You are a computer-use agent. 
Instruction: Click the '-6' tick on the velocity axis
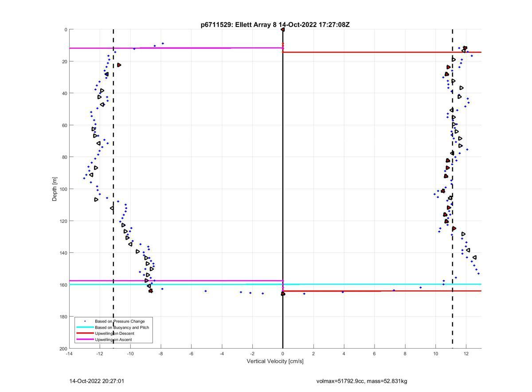point(191,353)
